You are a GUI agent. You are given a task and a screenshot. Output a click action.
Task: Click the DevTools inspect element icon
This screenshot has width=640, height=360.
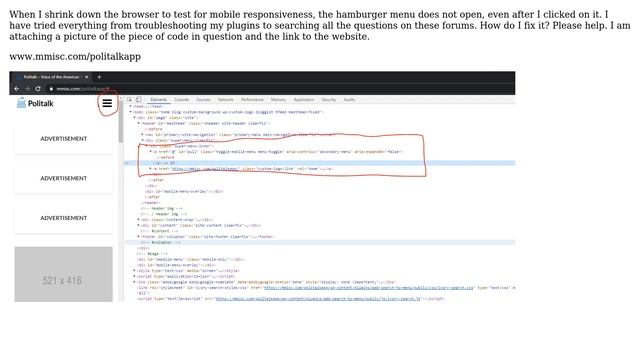pyautogui.click(x=130, y=100)
